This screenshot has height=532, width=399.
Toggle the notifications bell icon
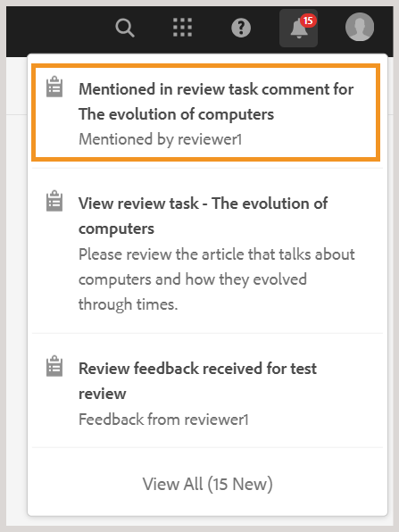[298, 29]
